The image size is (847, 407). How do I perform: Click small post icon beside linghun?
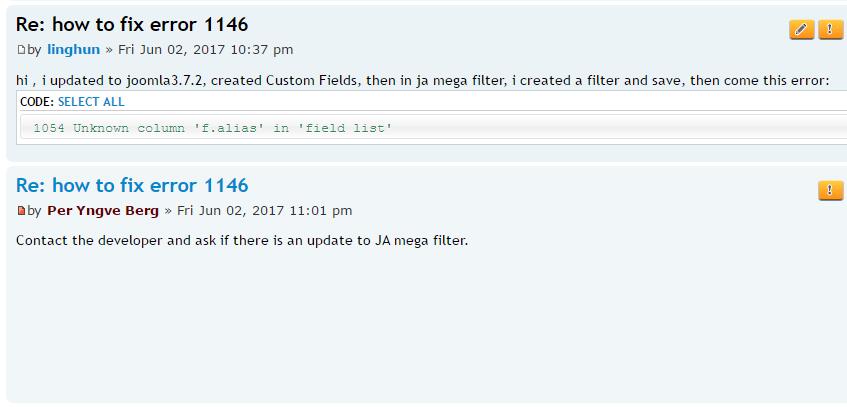tap(21, 50)
